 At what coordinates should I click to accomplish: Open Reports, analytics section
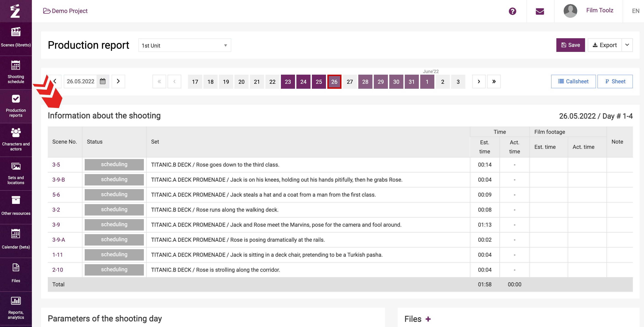coord(16,308)
